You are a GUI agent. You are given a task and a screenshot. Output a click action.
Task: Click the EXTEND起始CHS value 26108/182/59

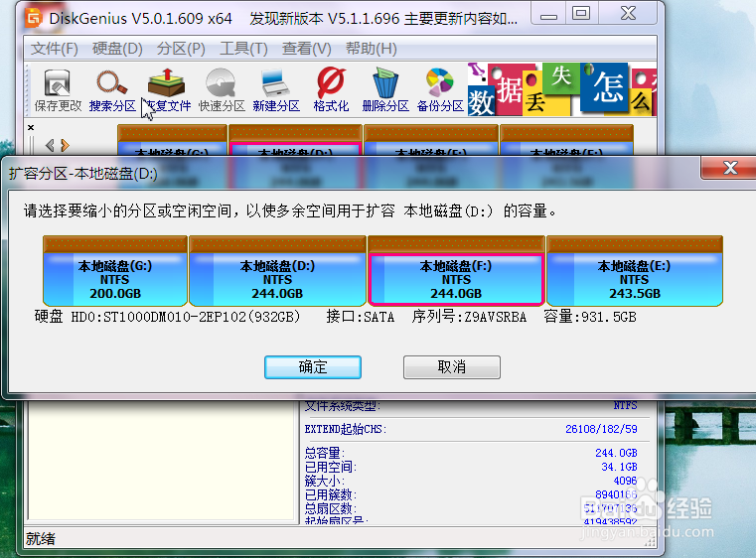click(x=601, y=429)
